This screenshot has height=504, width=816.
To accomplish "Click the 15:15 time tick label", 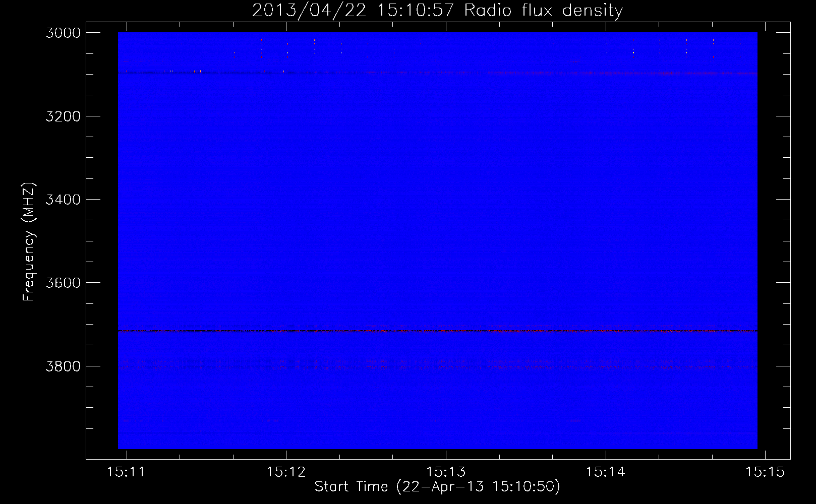I will [x=765, y=472].
